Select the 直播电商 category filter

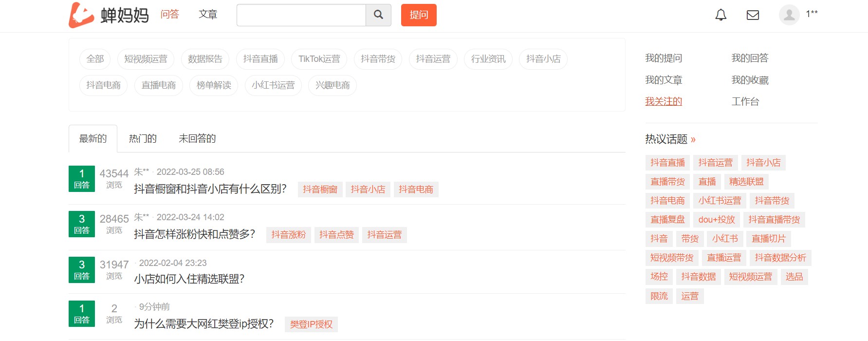coord(159,85)
